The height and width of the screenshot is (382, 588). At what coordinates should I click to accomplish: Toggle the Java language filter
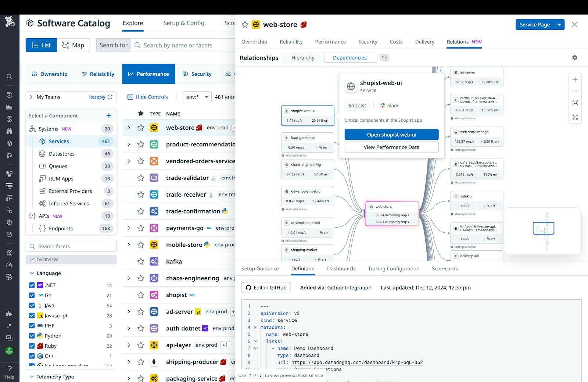(32, 306)
